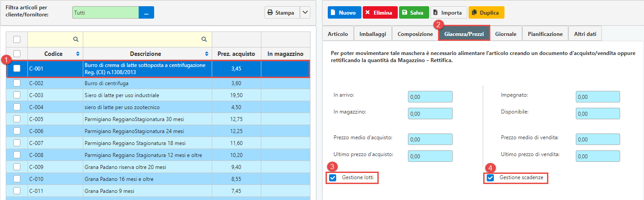The image size is (644, 200).
Task: Open the Pianificazione tab
Action: tap(544, 34)
